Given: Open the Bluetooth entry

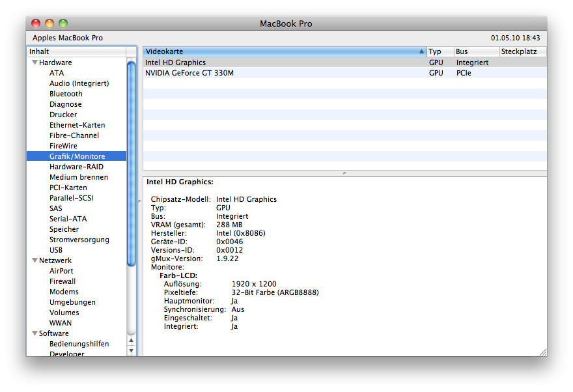Looking at the screenshot, I should click(66, 94).
